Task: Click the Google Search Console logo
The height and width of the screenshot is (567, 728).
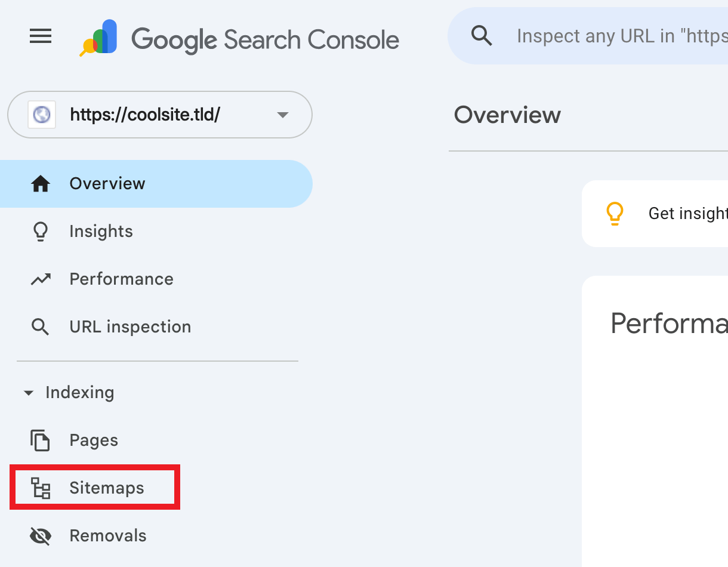Action: click(239, 38)
